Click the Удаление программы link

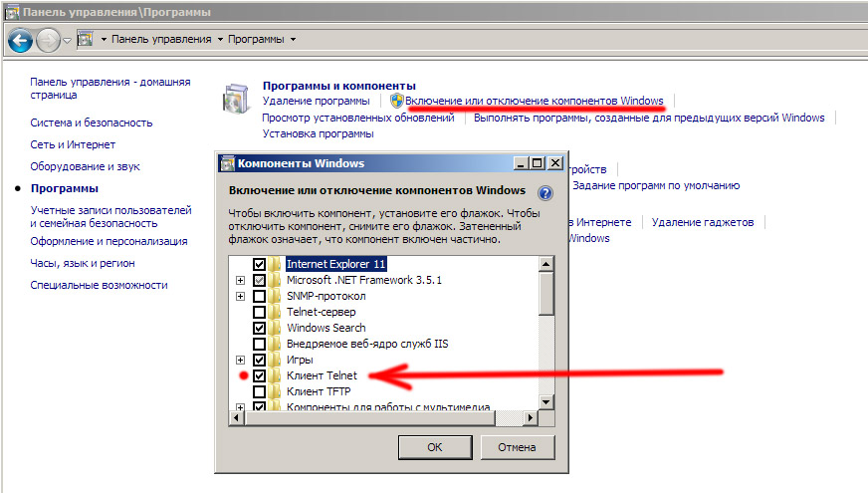click(x=316, y=102)
